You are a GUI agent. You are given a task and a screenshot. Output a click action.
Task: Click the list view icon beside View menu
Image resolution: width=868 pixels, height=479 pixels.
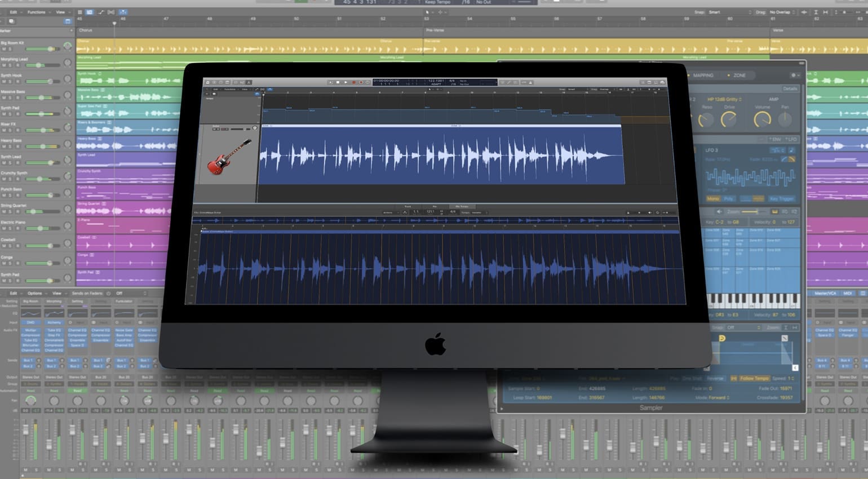(80, 12)
